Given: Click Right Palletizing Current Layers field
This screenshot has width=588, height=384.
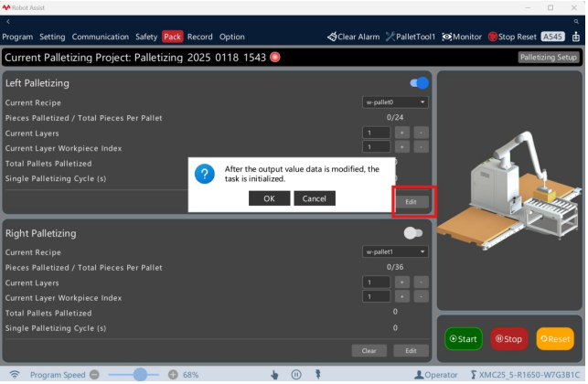Looking at the screenshot, I should point(376,282).
